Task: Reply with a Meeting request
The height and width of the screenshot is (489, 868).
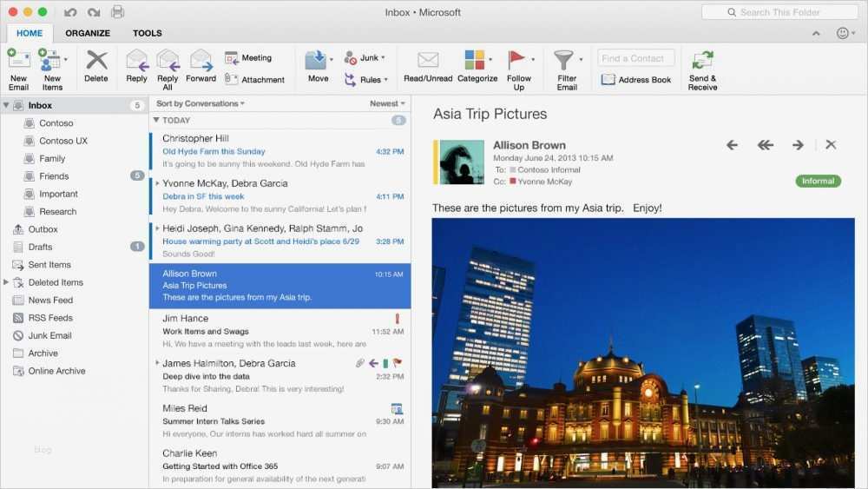Action: (248, 57)
